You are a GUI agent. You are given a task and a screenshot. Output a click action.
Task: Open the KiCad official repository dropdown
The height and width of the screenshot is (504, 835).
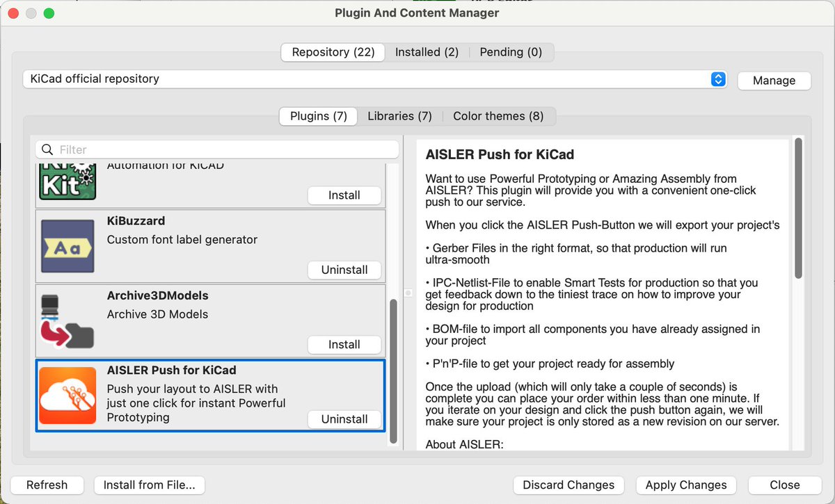[x=374, y=79]
